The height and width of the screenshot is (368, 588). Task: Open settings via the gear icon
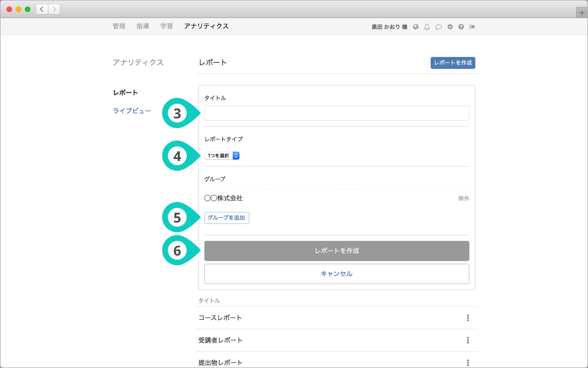point(450,27)
